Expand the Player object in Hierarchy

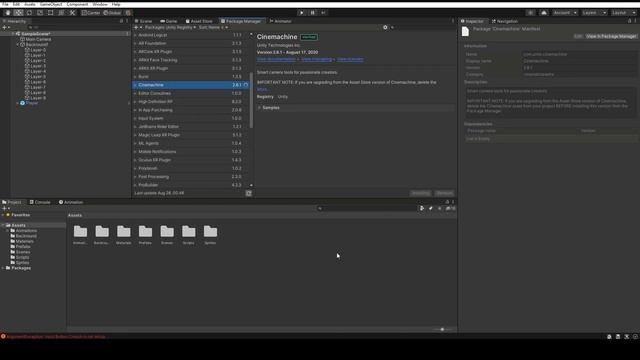coord(18,103)
